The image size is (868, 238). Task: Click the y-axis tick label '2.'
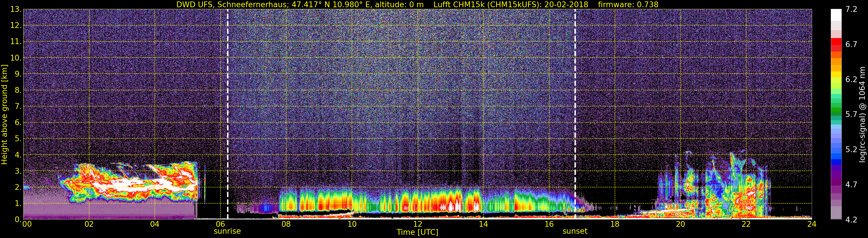tap(18, 188)
